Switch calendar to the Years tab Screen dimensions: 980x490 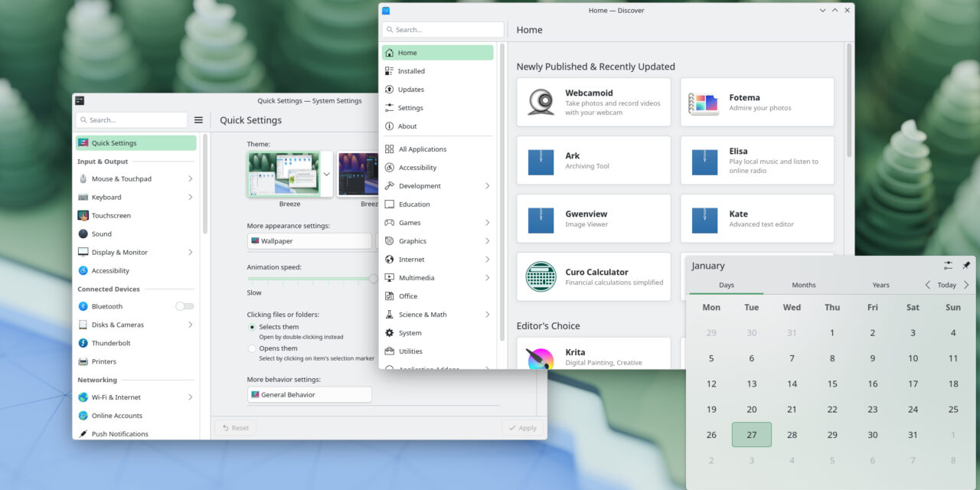tap(880, 285)
